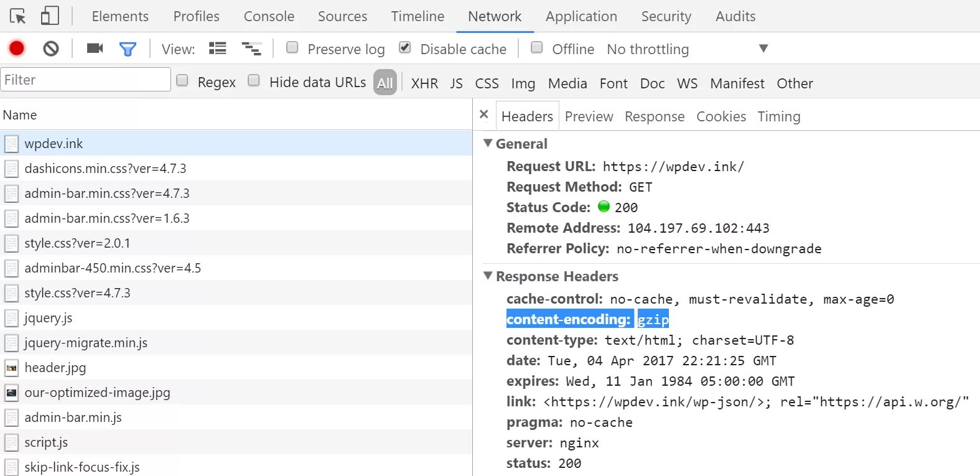Screen dimensions: 980x476
Task: Open the Timing tab
Action: (x=778, y=116)
